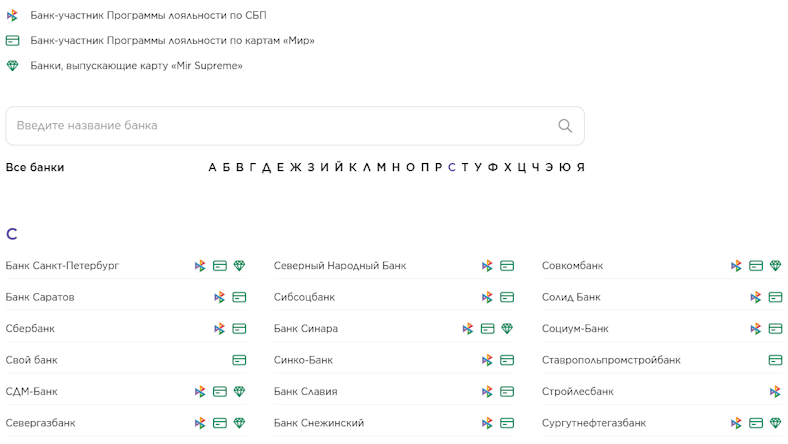Click the Mir Supreme diamond for Совкомбанк
788x444 pixels.
pyautogui.click(x=775, y=265)
